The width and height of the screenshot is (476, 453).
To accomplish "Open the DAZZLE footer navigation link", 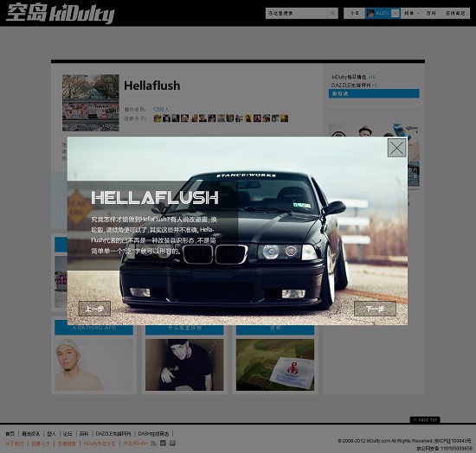I will point(113,434).
